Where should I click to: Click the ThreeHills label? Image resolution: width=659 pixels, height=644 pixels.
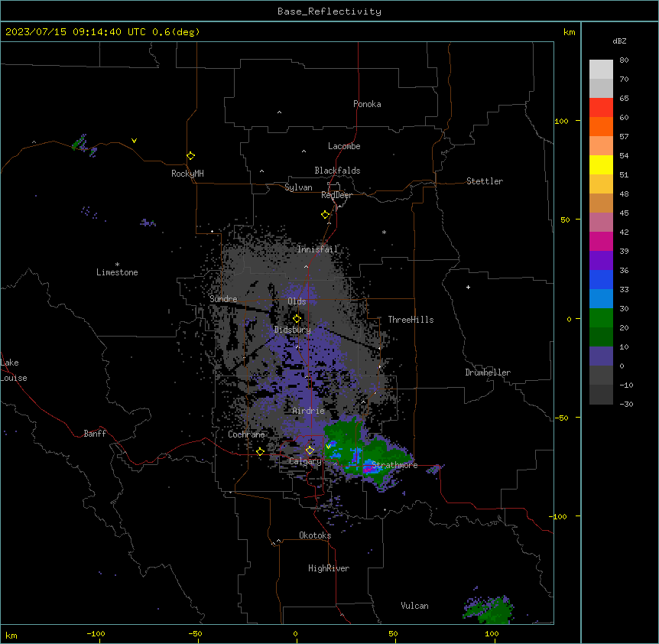tap(411, 320)
